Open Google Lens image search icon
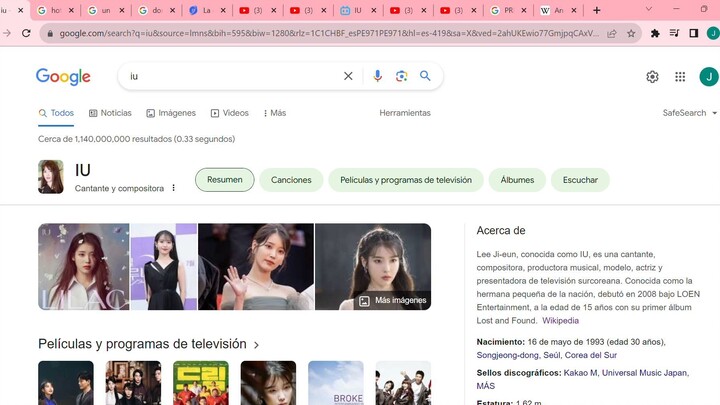This screenshot has width=720, height=405. click(401, 76)
